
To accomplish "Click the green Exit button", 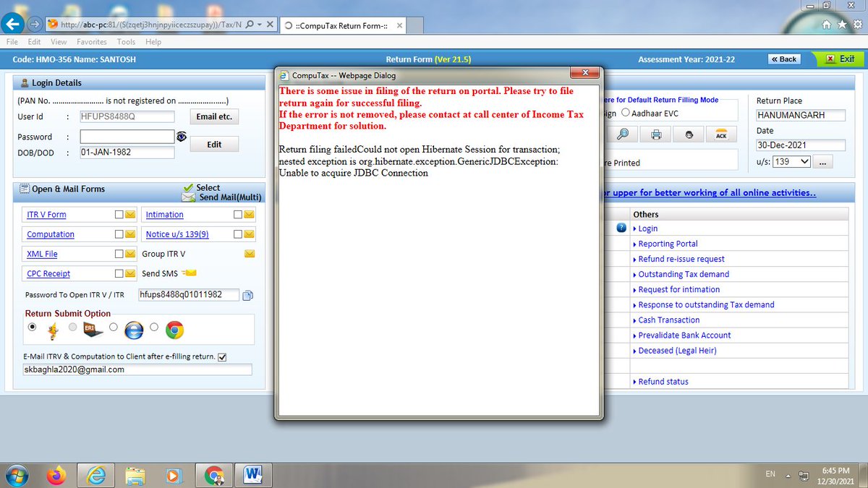I will click(840, 59).
